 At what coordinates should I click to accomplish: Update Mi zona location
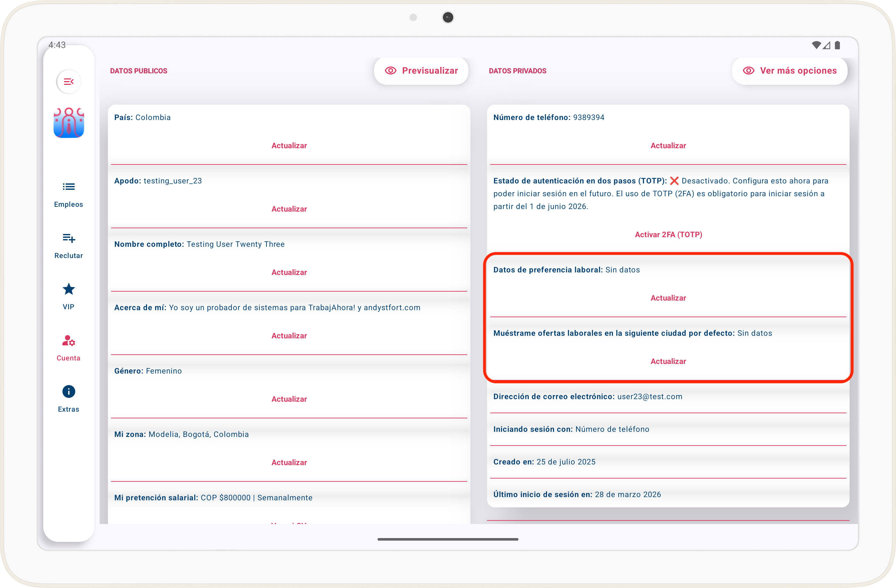(x=289, y=462)
